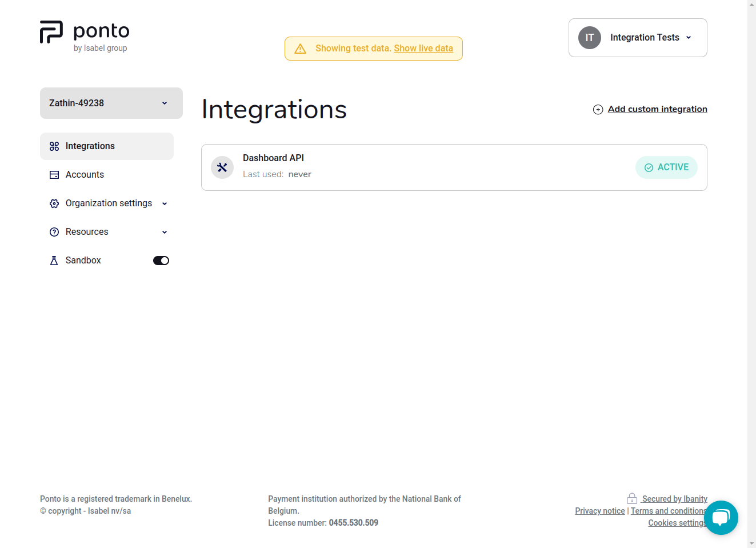Screen dimensions: 756x548
Task: Select the Integrations grid icon in sidebar
Action: click(54, 146)
